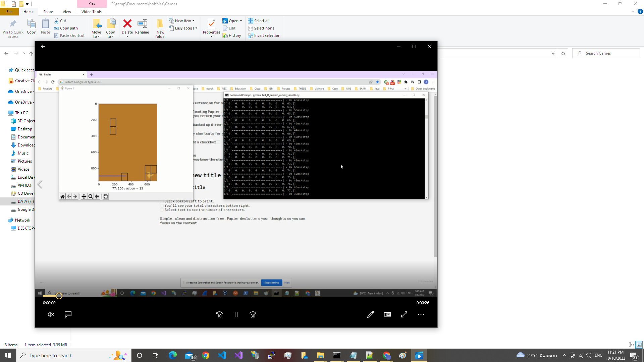This screenshot has width=644, height=362.
Task: Open Command Prompt from taskbar
Action: (337, 355)
